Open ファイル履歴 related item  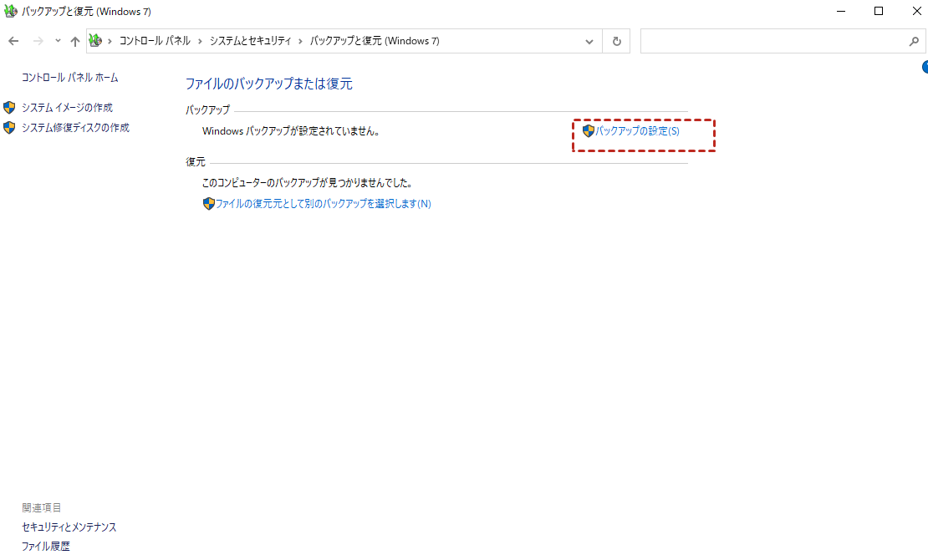pyautogui.click(x=46, y=546)
